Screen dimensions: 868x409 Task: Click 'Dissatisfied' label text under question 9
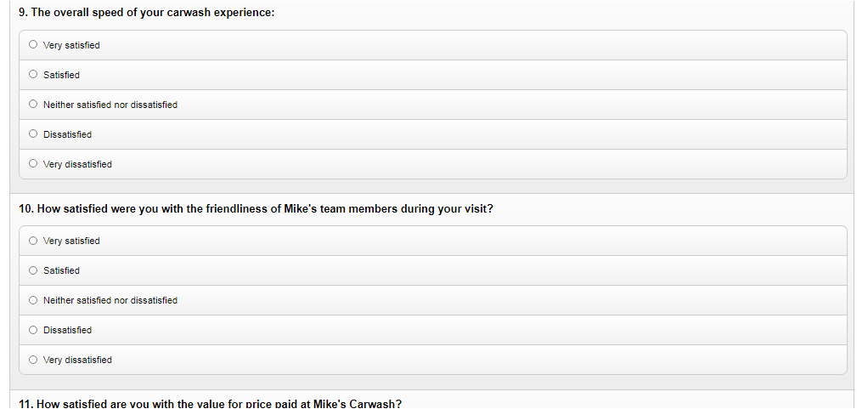tap(67, 134)
